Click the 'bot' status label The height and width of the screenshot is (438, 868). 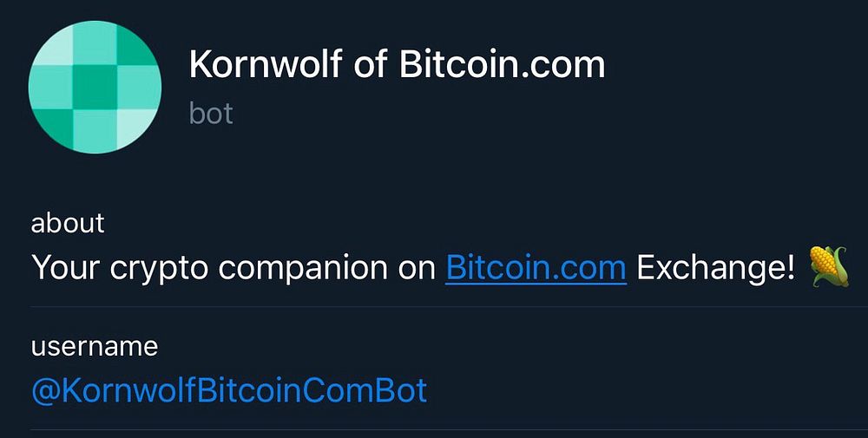point(211,113)
